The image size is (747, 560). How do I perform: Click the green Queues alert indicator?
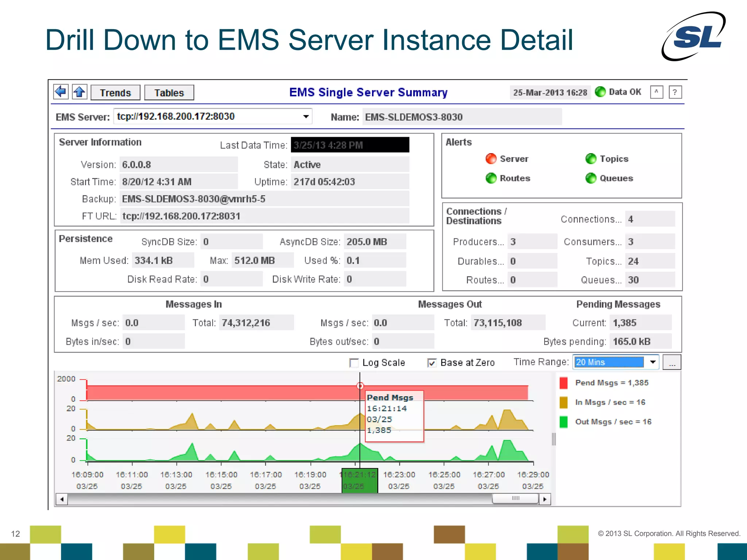pos(591,178)
